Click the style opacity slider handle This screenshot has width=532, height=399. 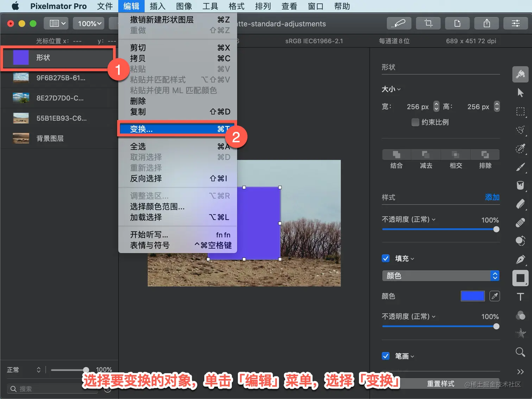coord(496,229)
